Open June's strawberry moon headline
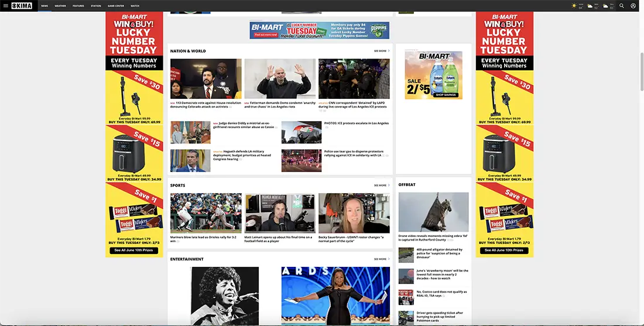 pyautogui.click(x=442, y=274)
